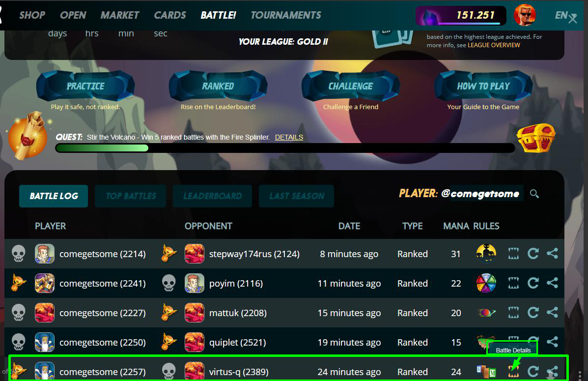The height and width of the screenshot is (381, 588).
Task: Share the battle against mattuk
Action: (552, 312)
